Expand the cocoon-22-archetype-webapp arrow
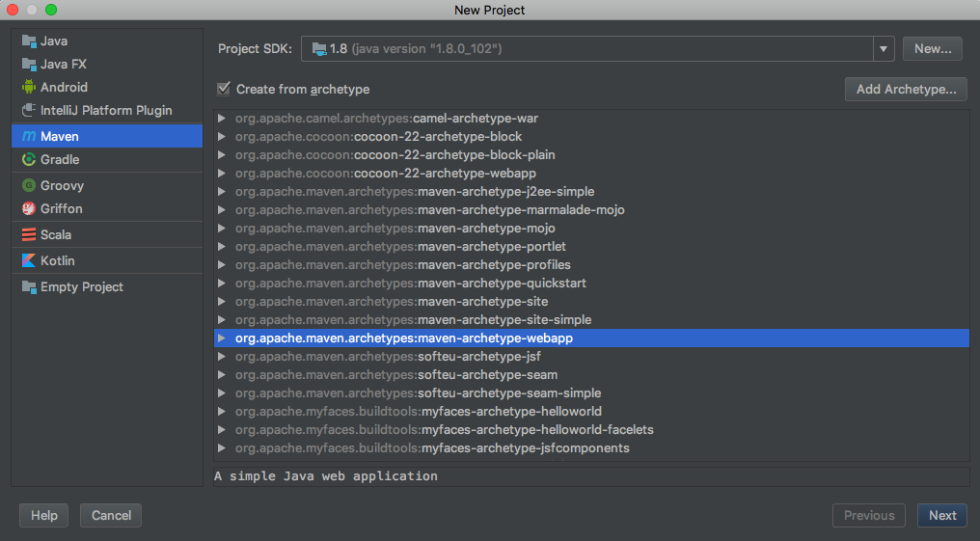 point(221,173)
